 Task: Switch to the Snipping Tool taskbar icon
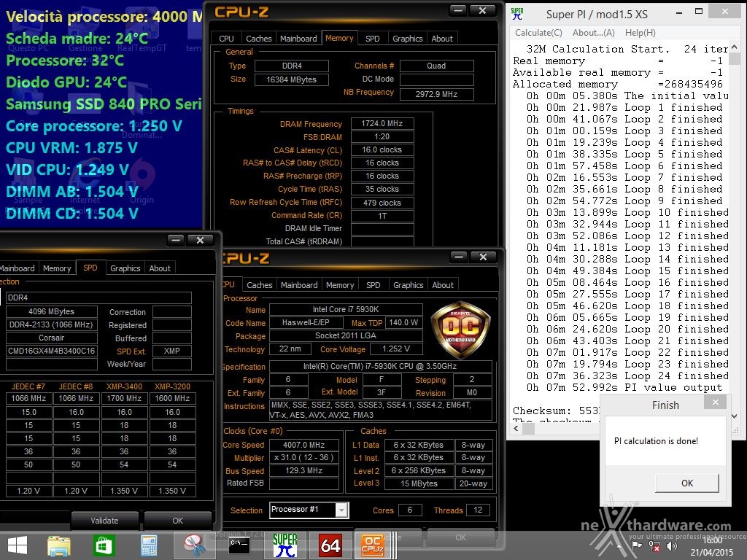click(x=194, y=545)
